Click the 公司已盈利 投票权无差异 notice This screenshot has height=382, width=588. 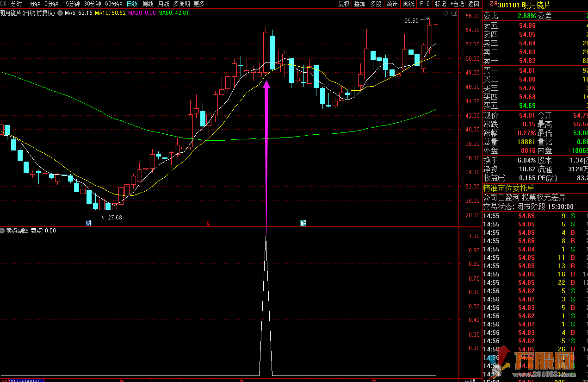tap(524, 197)
